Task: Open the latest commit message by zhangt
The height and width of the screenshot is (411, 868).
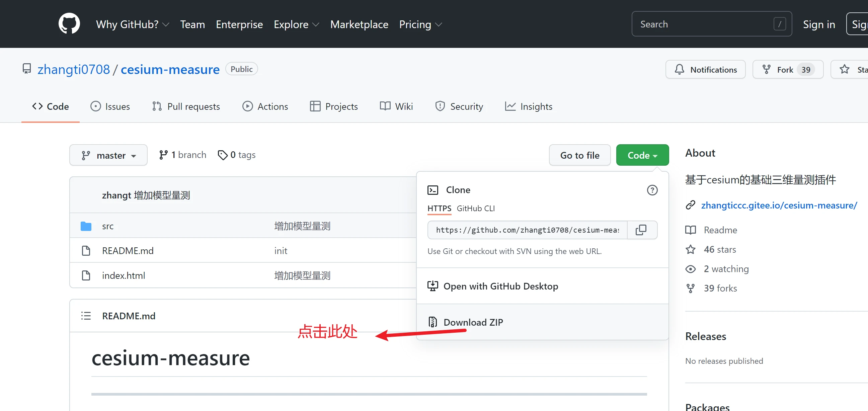Action: pyautogui.click(x=162, y=195)
